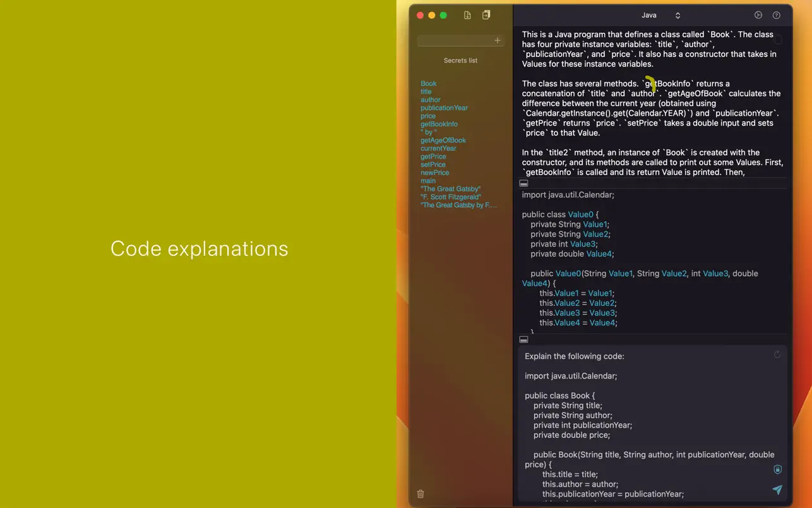Image resolution: width=812 pixels, height=508 pixels.
Task: Open the help question mark icon
Action: tap(777, 15)
